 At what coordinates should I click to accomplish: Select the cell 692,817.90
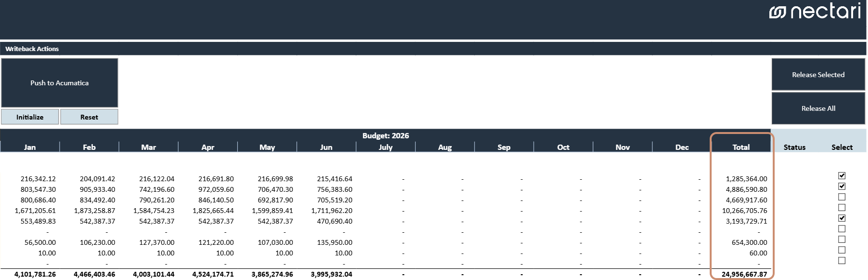coord(275,200)
